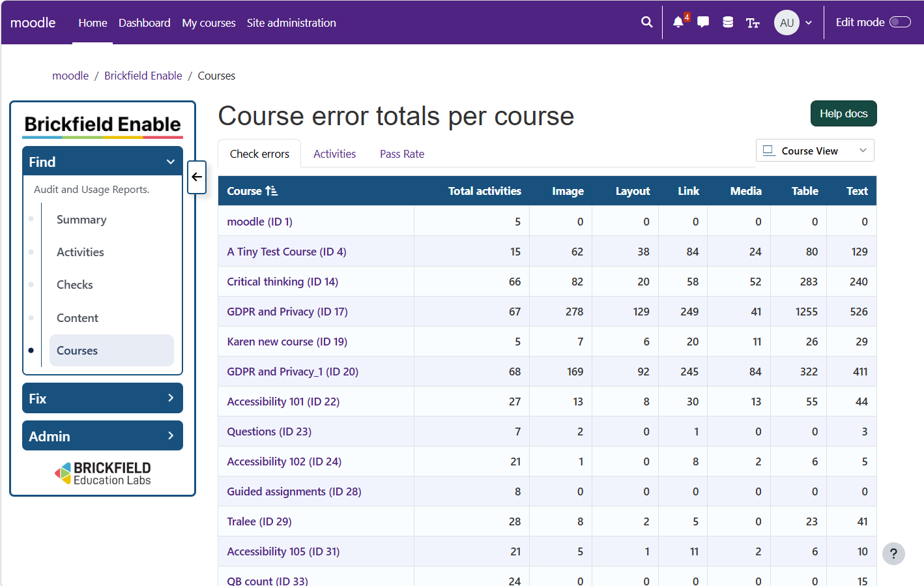Click Audit and Usage Reports text
The width and height of the screenshot is (924, 586).
coord(92,189)
